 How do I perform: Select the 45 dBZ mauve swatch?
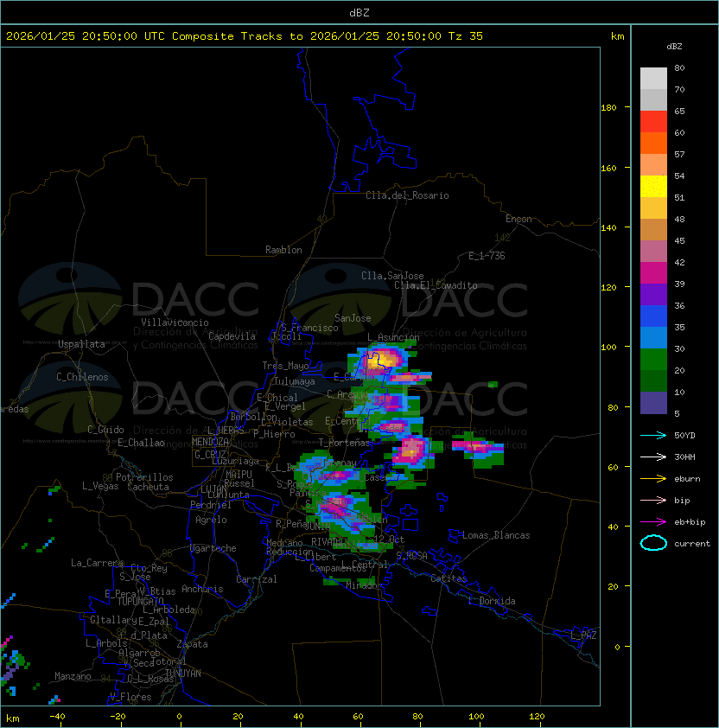(x=653, y=252)
